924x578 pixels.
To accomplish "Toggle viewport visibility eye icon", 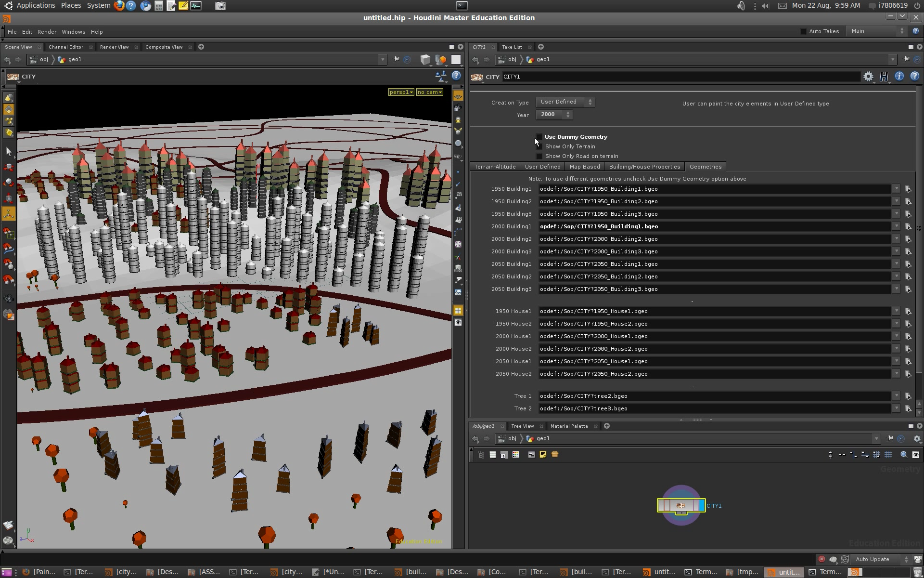I will [458, 322].
